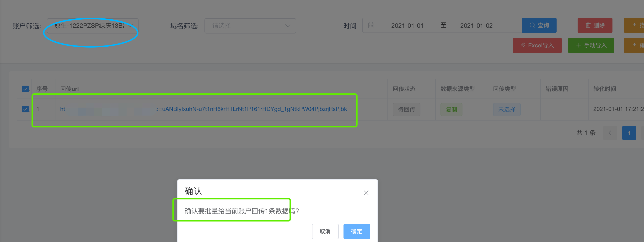644x242 pixels.
Task: Click the 未选择 callback type tag
Action: click(507, 109)
